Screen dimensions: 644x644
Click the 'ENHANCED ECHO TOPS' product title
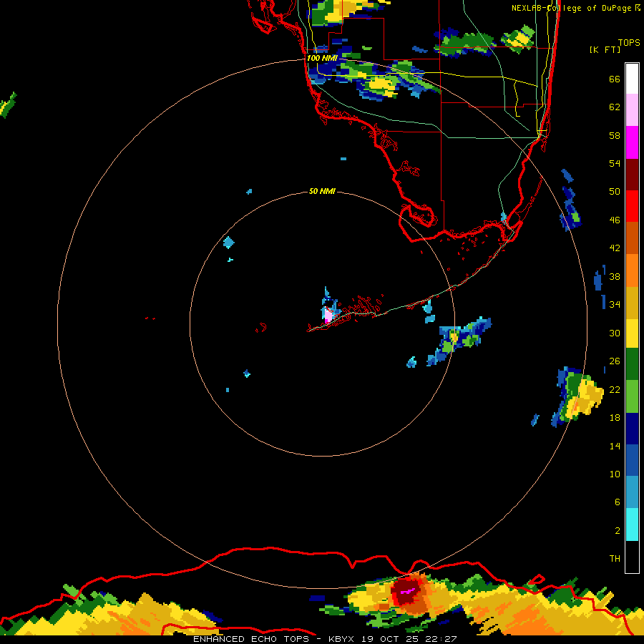tap(253, 639)
